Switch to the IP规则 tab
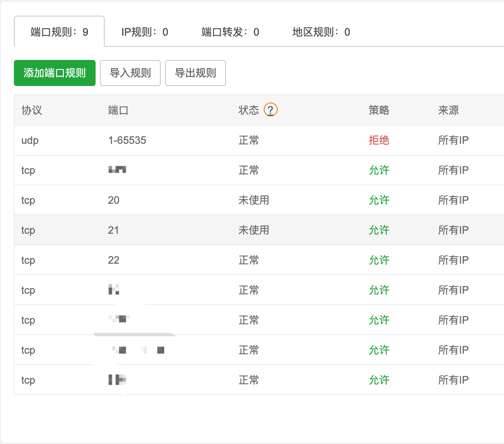 pos(145,31)
